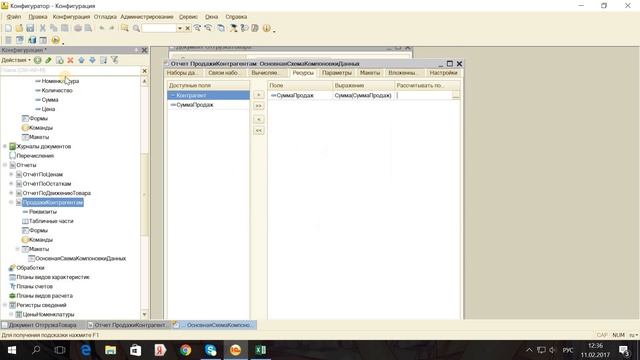Select Планы видов характеристик in the tree
This screenshot has width=640, height=360.
click(53, 277)
